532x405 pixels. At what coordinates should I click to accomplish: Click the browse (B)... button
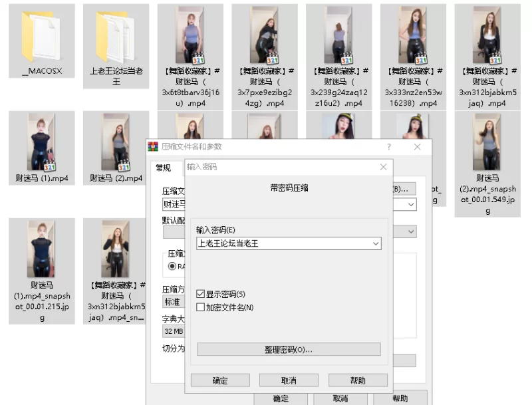tap(404, 189)
